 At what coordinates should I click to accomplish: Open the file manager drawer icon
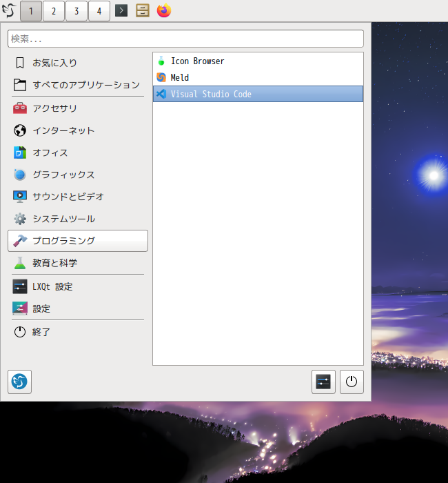coord(143,10)
